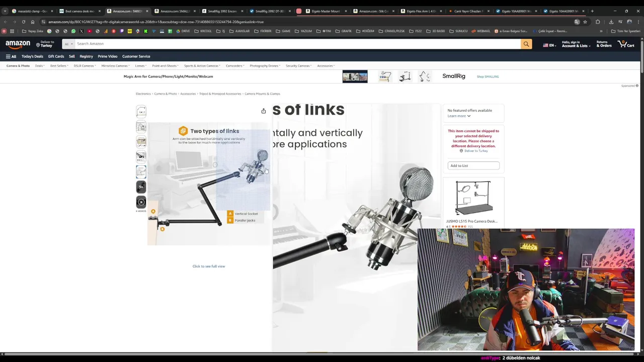Click the Add to List button
Viewport: 644px width, 362px height.
point(473,165)
